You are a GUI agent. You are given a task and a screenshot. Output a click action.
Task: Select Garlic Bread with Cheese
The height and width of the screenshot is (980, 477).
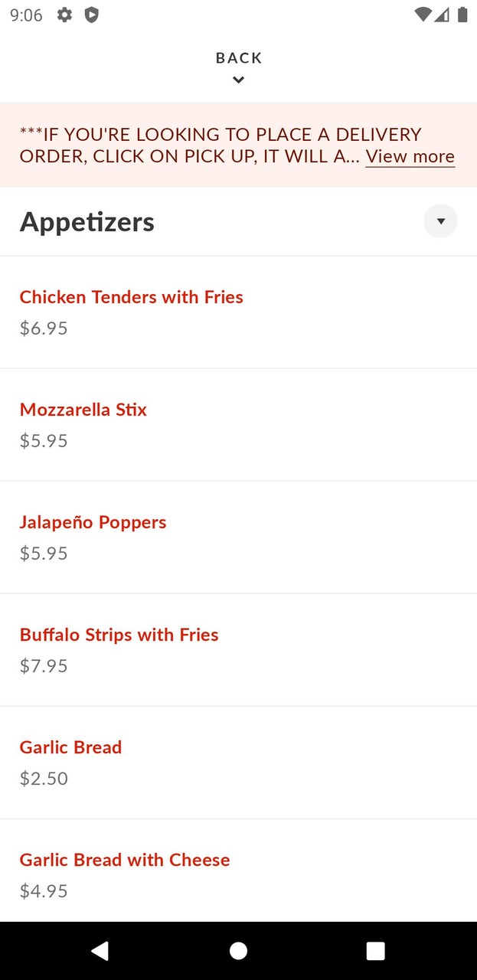[125, 860]
